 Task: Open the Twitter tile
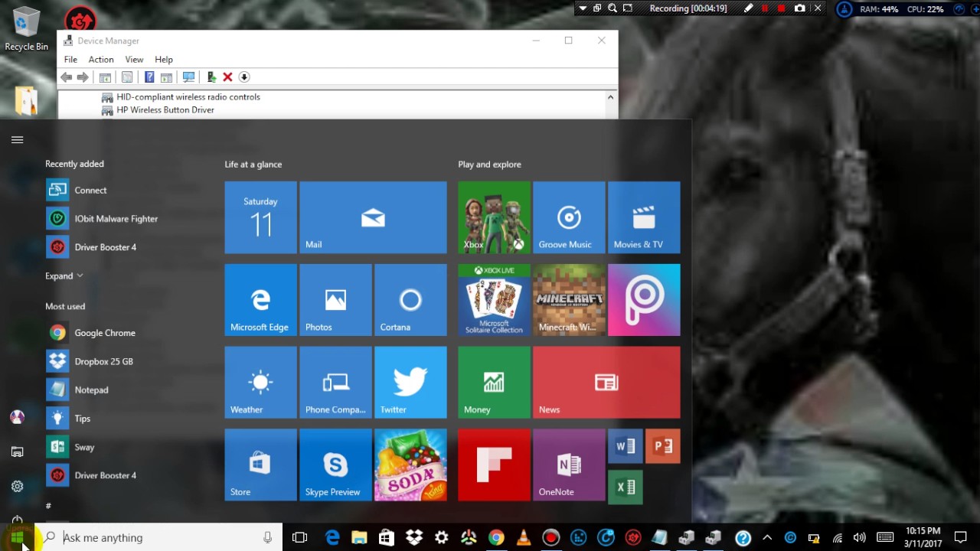coord(410,383)
